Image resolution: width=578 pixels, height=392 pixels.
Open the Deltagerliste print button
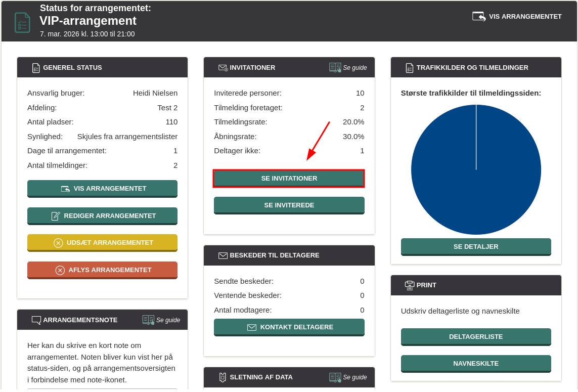click(x=475, y=337)
